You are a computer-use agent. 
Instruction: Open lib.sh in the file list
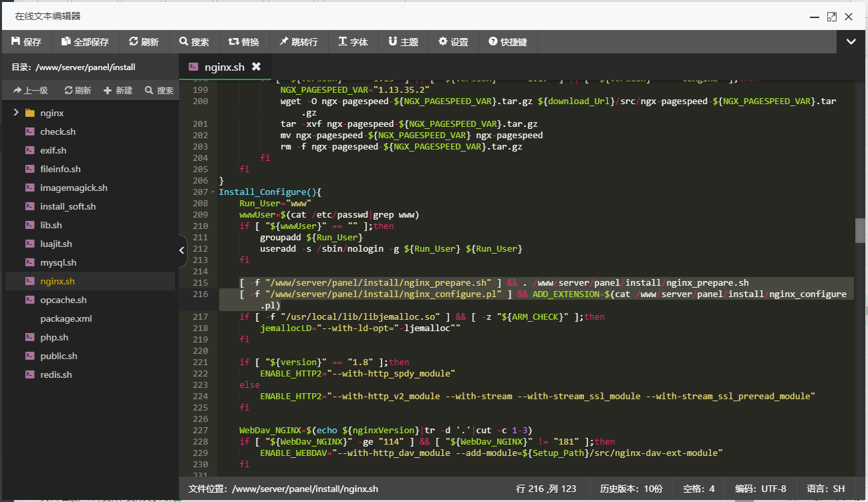pos(51,225)
